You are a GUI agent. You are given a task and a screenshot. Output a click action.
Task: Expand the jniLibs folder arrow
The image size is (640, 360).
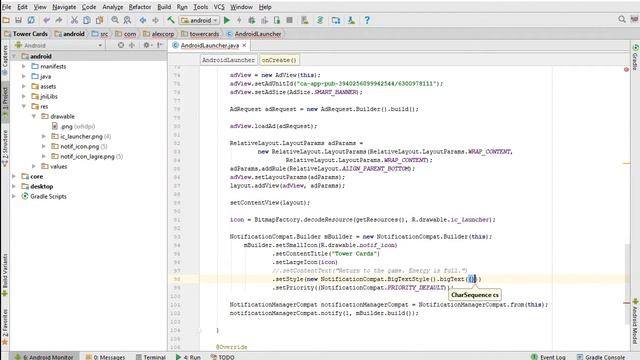[24, 96]
